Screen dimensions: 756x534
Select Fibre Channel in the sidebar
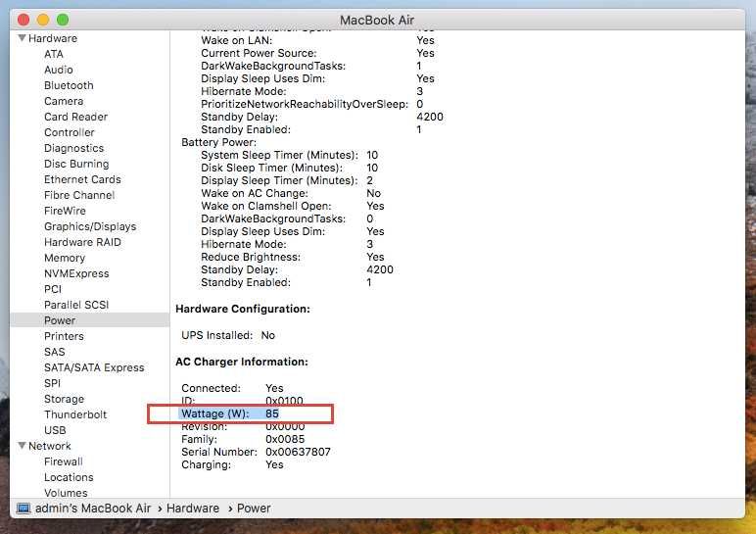tap(79, 195)
